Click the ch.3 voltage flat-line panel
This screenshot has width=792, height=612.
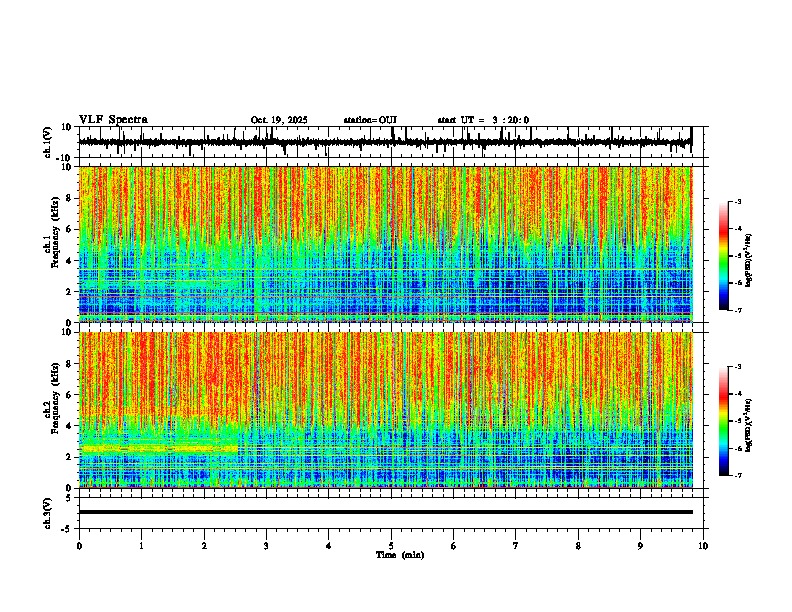pos(391,513)
